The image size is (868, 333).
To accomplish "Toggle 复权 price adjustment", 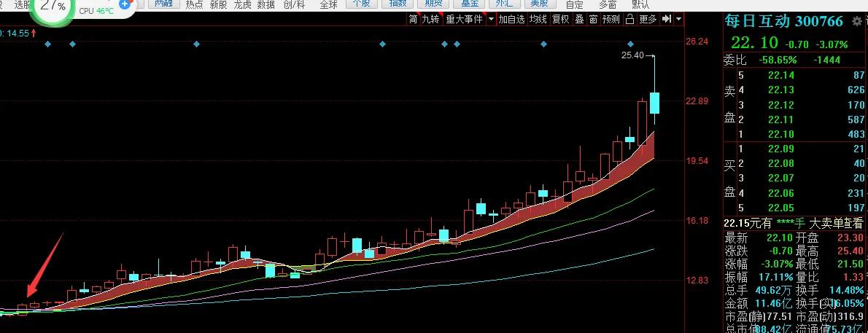I will pos(560,20).
